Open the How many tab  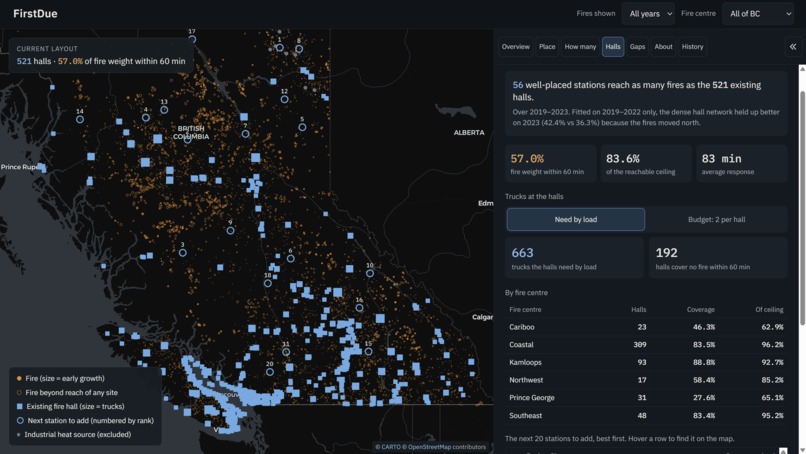580,47
